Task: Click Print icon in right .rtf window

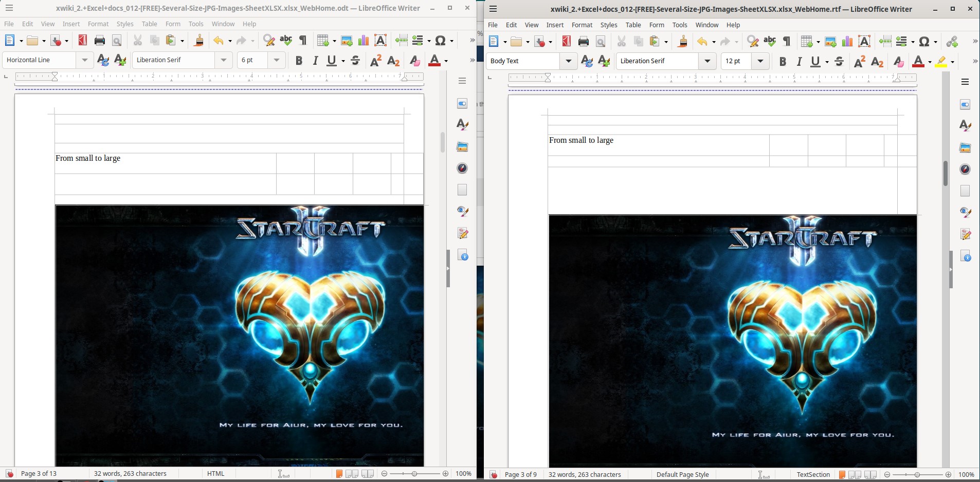Action: tap(584, 42)
